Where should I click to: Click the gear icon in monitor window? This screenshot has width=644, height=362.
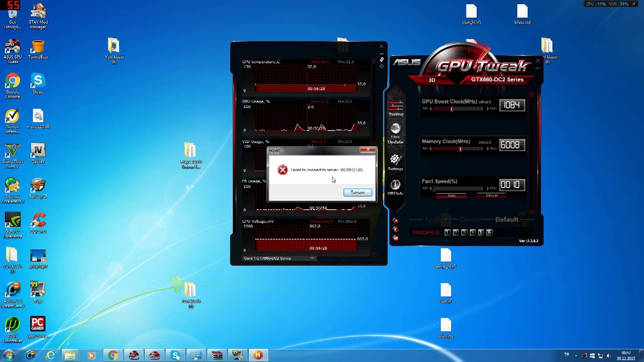[x=382, y=67]
